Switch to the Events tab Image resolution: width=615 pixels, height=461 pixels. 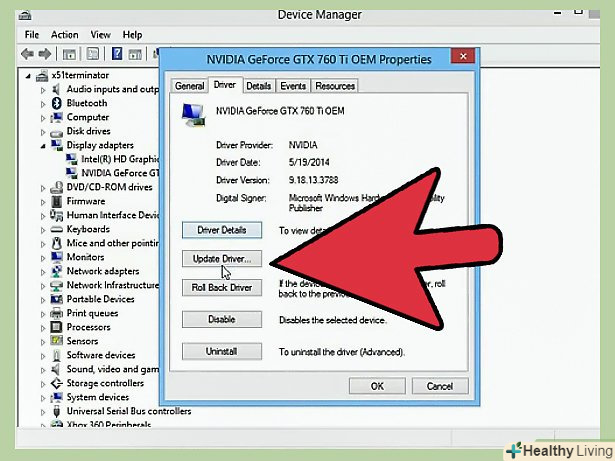293,86
